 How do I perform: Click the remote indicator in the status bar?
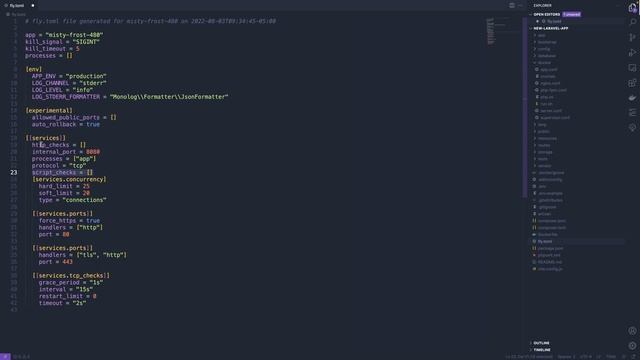coord(5,357)
